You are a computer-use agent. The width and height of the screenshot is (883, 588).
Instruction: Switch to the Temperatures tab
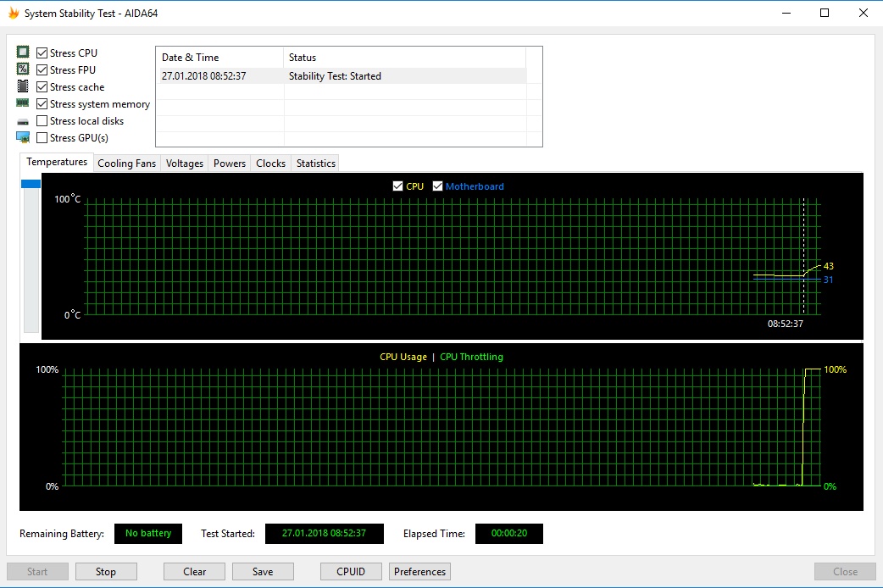(x=57, y=162)
